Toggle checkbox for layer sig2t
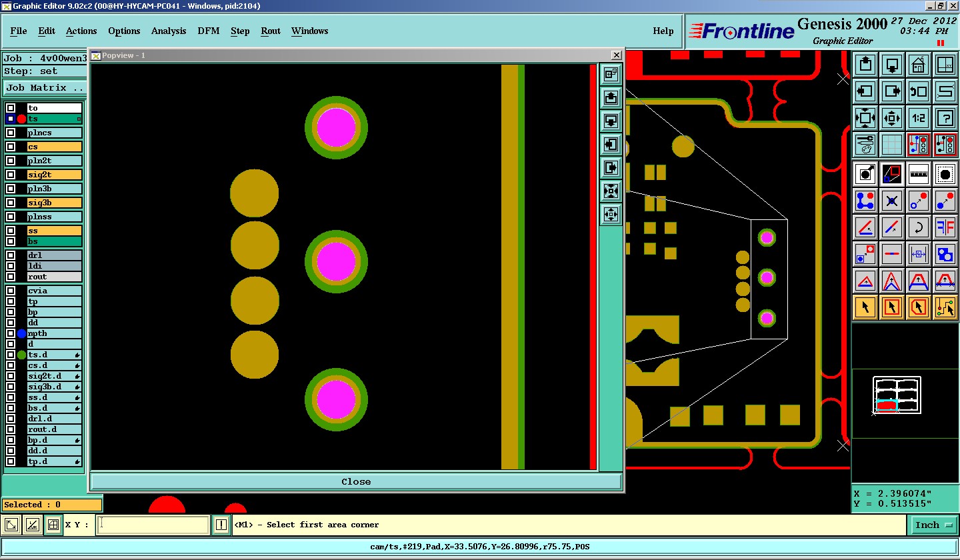This screenshot has width=960, height=560. pos(11,175)
